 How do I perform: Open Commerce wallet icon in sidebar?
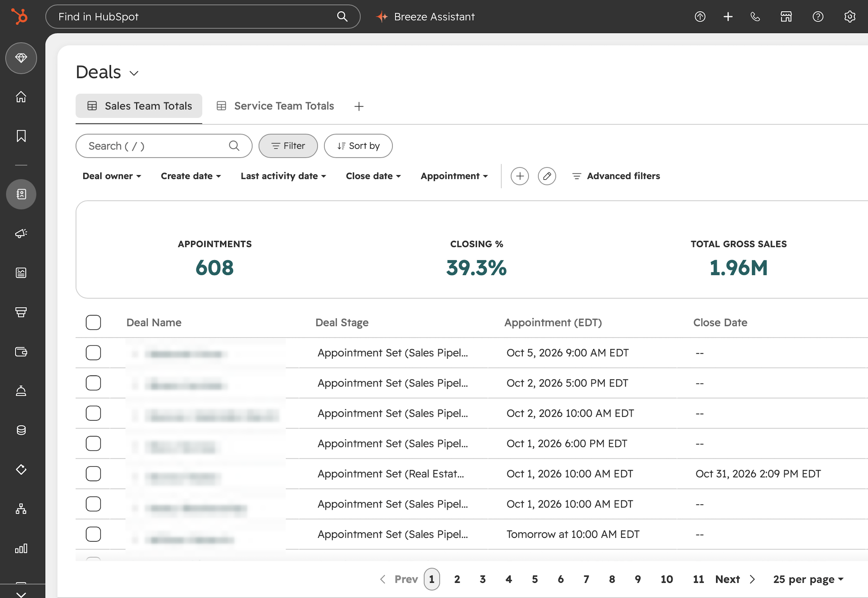click(21, 351)
